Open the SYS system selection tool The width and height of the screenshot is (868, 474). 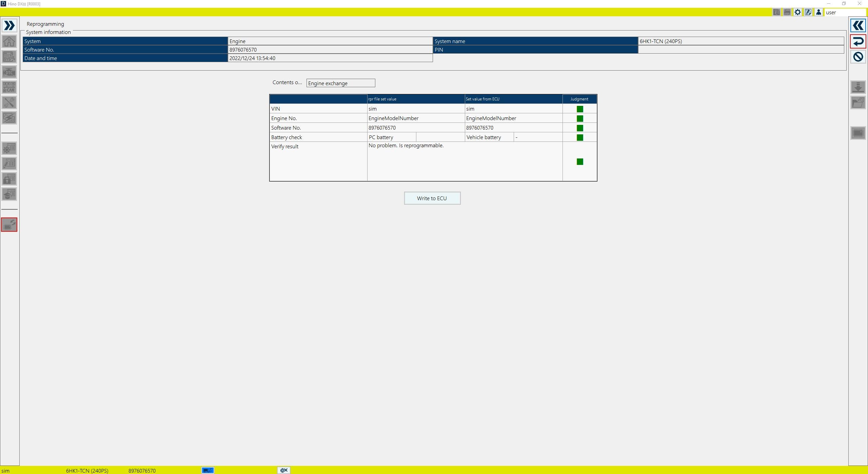(x=9, y=57)
